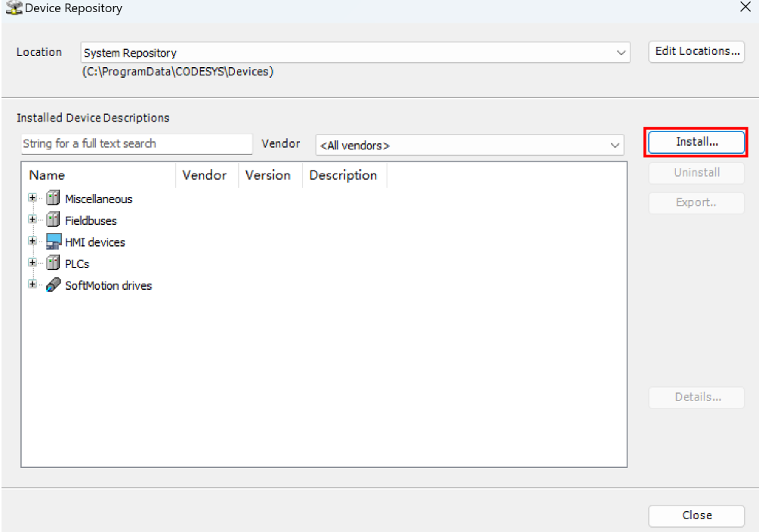Click the PLCs category icon
This screenshot has width=759, height=532.
[53, 264]
